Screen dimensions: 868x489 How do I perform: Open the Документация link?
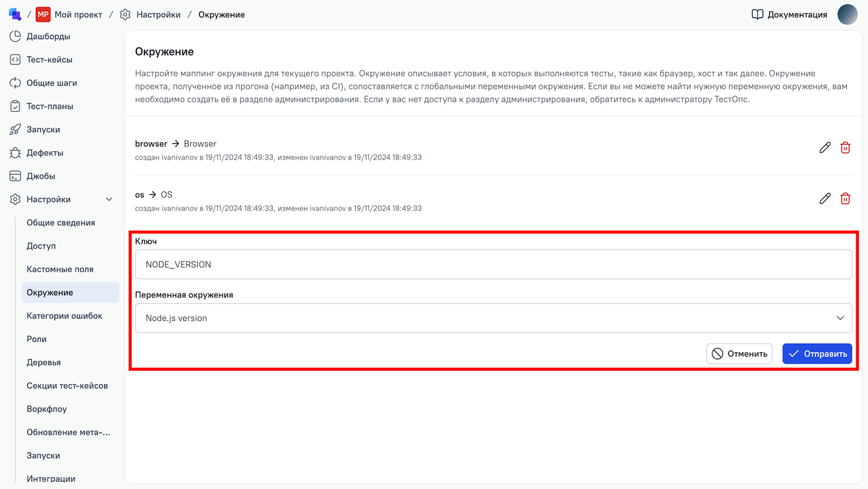click(x=789, y=14)
